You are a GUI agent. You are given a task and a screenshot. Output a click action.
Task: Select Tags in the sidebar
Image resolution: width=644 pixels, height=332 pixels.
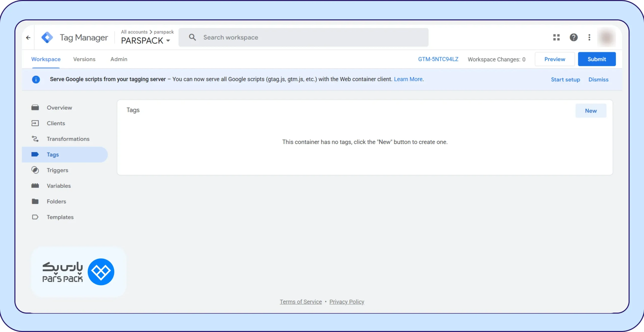point(65,154)
